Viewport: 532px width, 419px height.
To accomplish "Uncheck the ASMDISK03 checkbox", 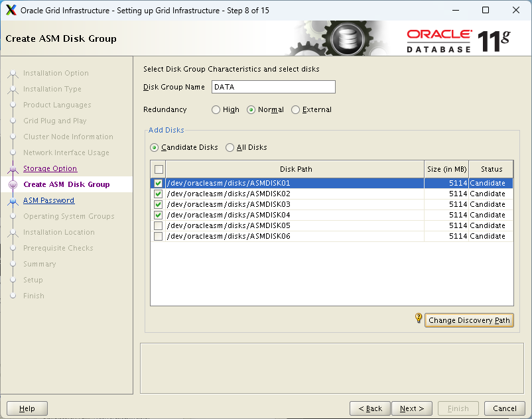I will 158,204.
